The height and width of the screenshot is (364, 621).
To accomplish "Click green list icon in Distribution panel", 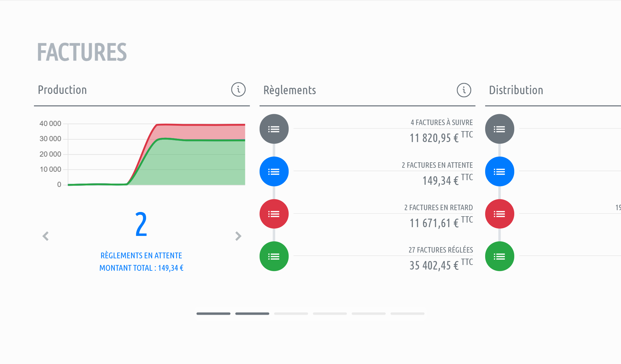I will (499, 256).
